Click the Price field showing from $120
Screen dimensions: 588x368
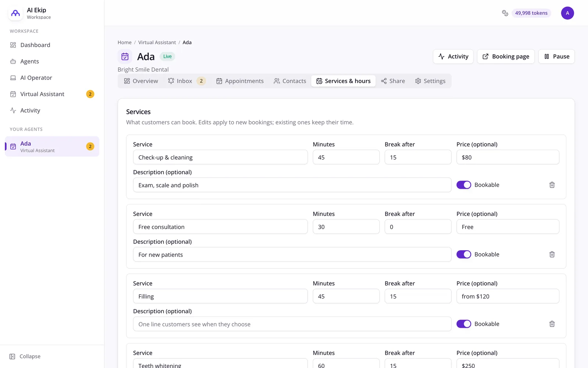click(508, 296)
